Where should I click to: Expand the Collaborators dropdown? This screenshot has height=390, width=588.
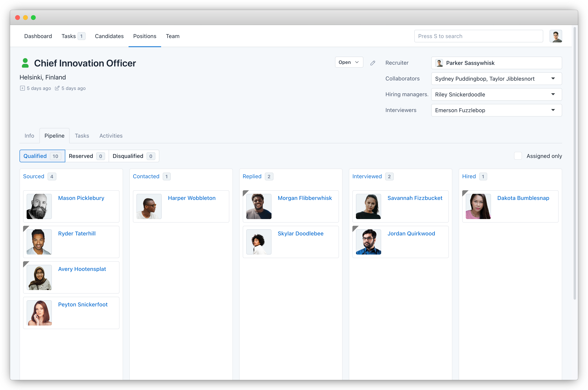point(553,79)
